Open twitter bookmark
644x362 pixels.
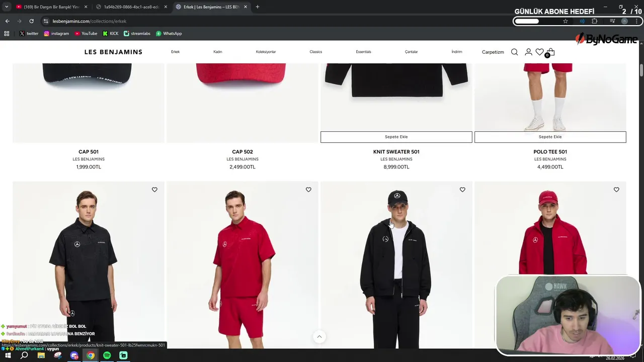[29, 33]
